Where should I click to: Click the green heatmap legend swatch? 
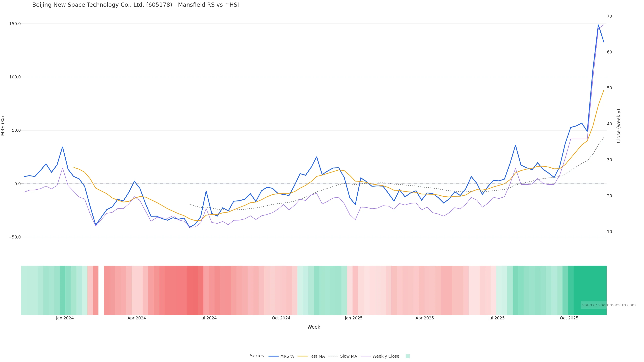[x=408, y=356]
